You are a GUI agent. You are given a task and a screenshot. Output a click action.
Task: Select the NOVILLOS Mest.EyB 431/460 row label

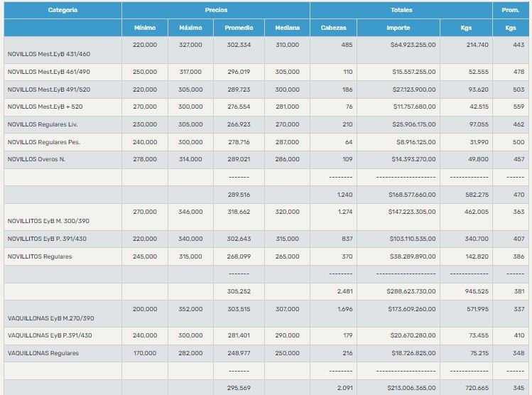click(x=49, y=54)
